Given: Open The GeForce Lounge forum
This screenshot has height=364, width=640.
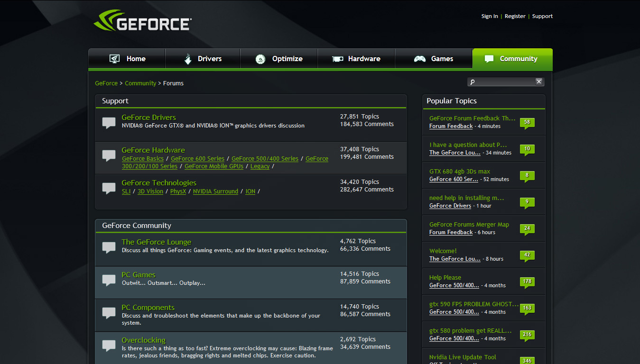Looking at the screenshot, I should 157,242.
